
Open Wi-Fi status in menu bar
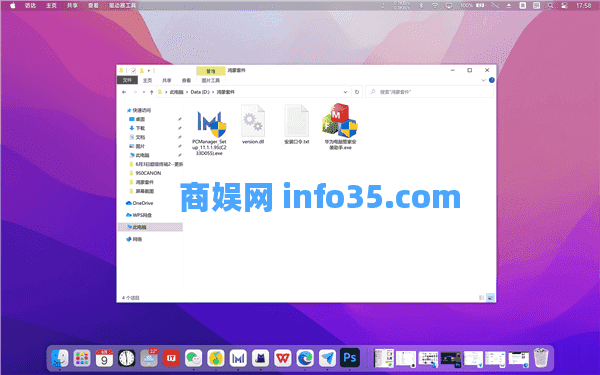click(x=435, y=5)
